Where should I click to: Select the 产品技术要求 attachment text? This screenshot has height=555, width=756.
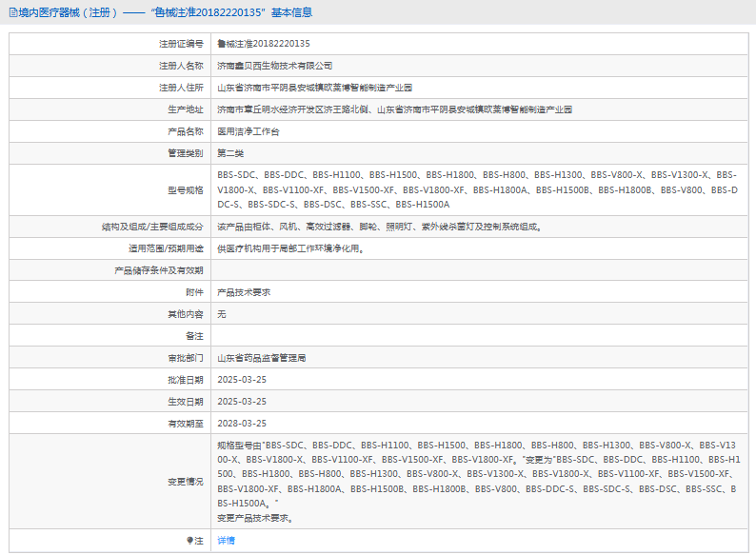244,292
